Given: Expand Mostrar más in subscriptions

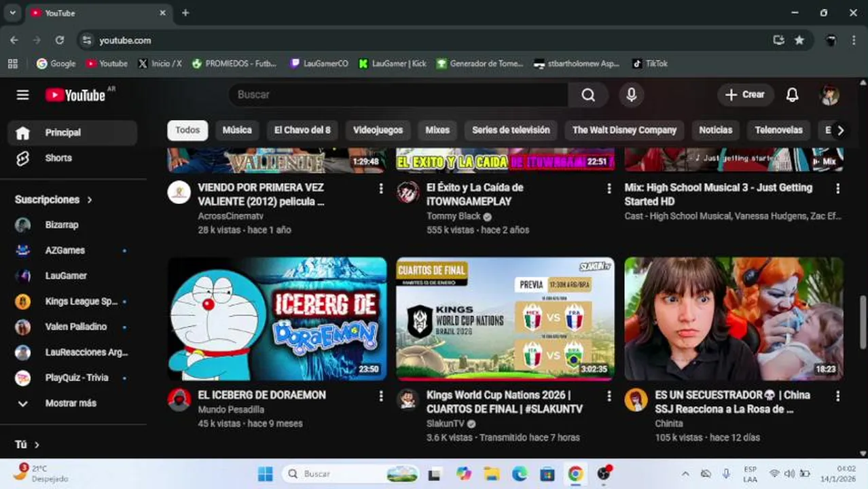Looking at the screenshot, I should (x=73, y=403).
